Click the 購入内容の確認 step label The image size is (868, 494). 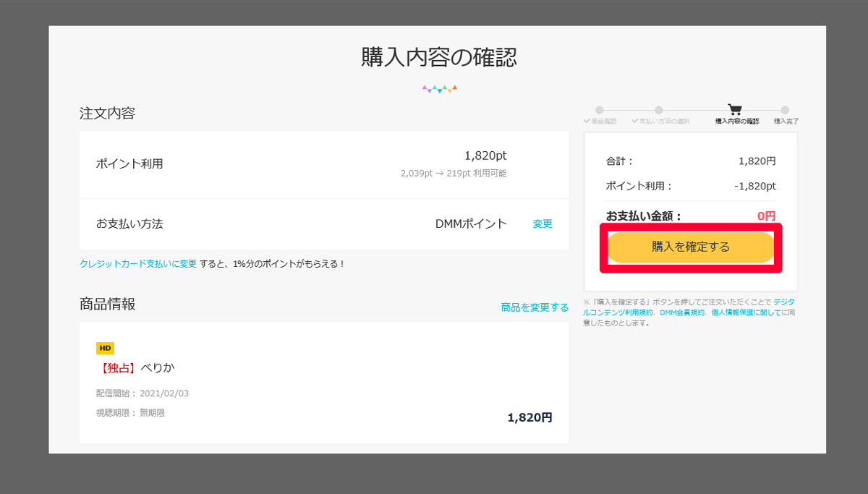coord(737,122)
